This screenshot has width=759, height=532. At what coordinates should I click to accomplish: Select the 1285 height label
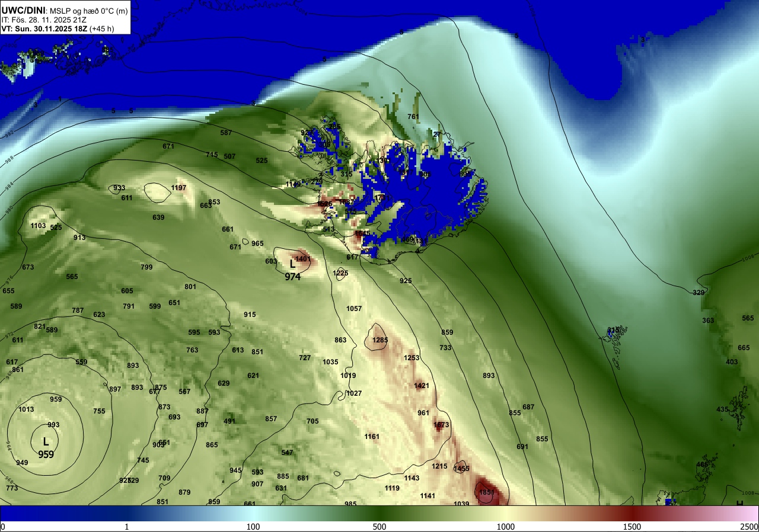[379, 340]
